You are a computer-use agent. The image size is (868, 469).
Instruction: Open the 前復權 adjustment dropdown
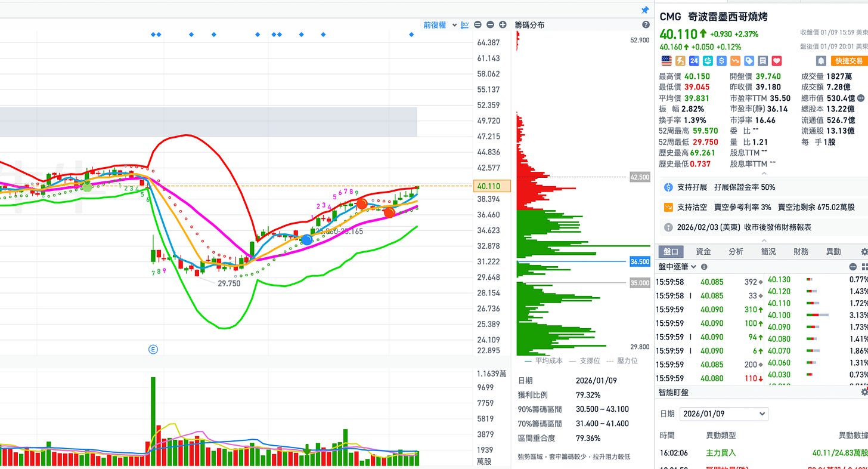point(440,25)
